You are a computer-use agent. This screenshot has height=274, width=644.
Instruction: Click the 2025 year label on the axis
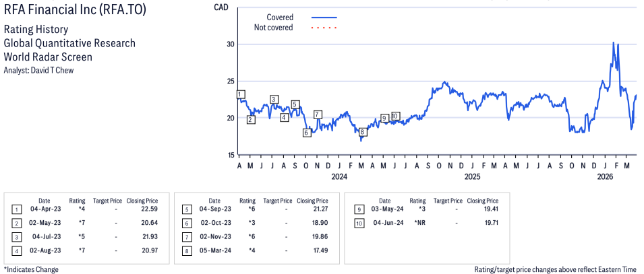(472, 177)
